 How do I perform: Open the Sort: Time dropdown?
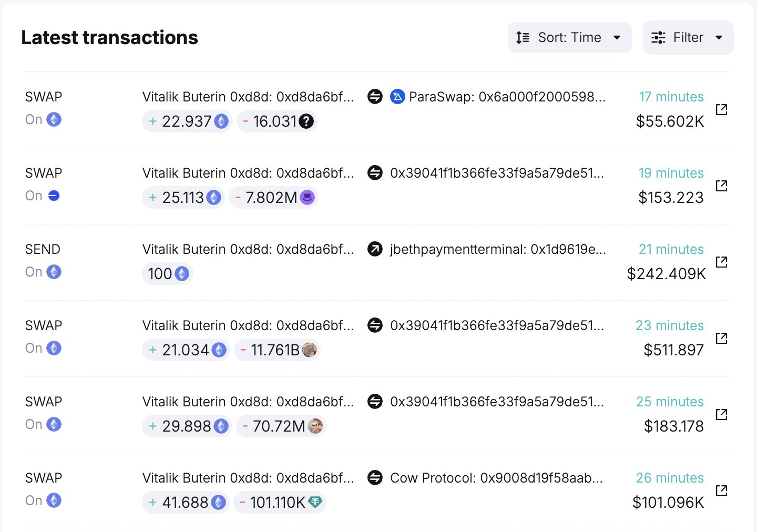pyautogui.click(x=569, y=37)
